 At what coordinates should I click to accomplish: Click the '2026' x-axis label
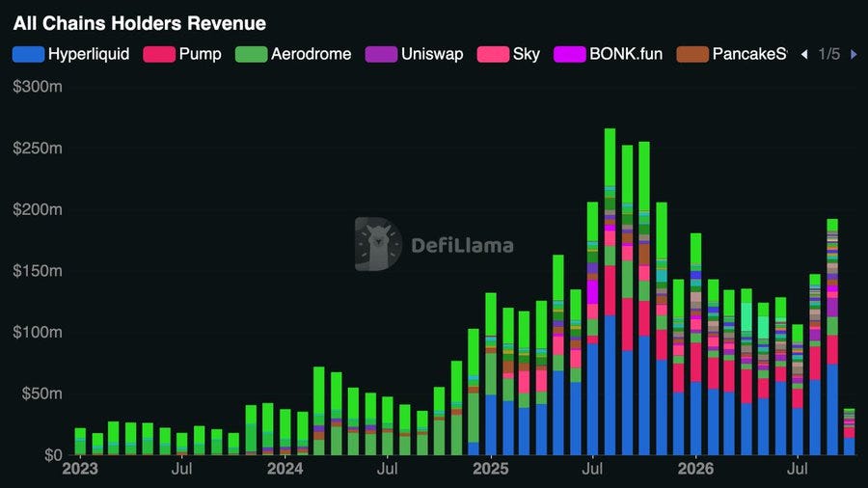[695, 469]
